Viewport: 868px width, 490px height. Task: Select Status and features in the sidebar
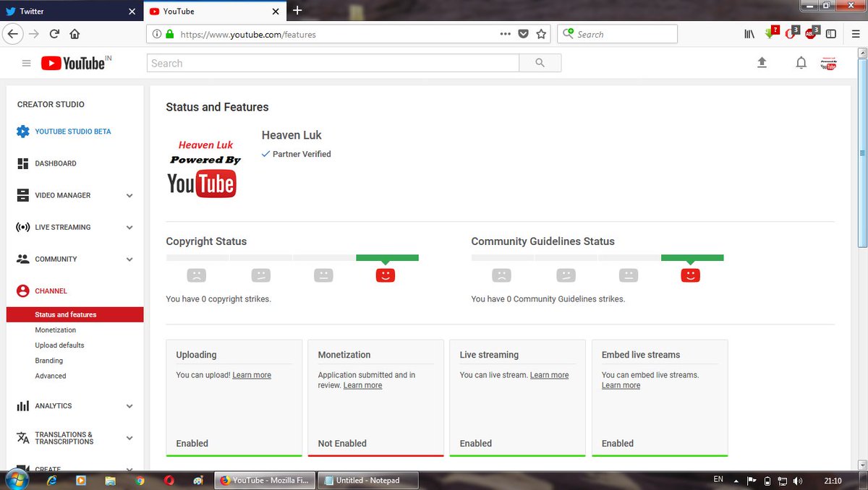[x=75, y=314]
